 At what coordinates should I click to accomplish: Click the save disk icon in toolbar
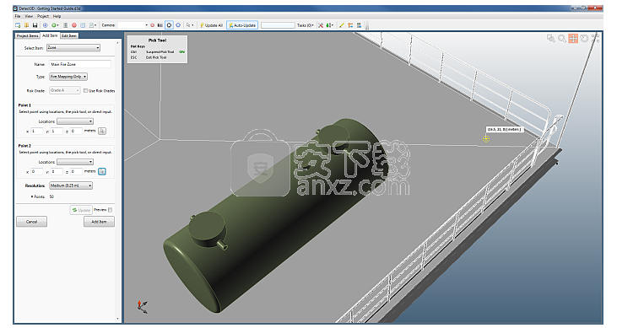click(35, 25)
